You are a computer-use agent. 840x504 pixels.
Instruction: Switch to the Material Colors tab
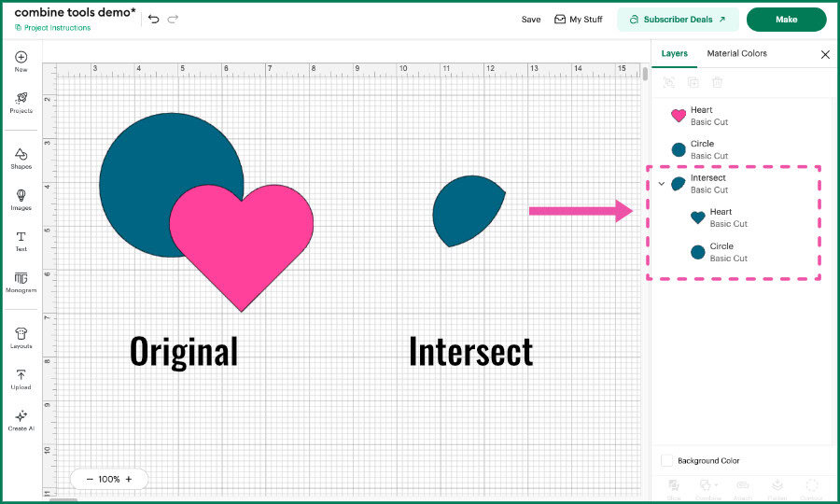click(x=736, y=53)
